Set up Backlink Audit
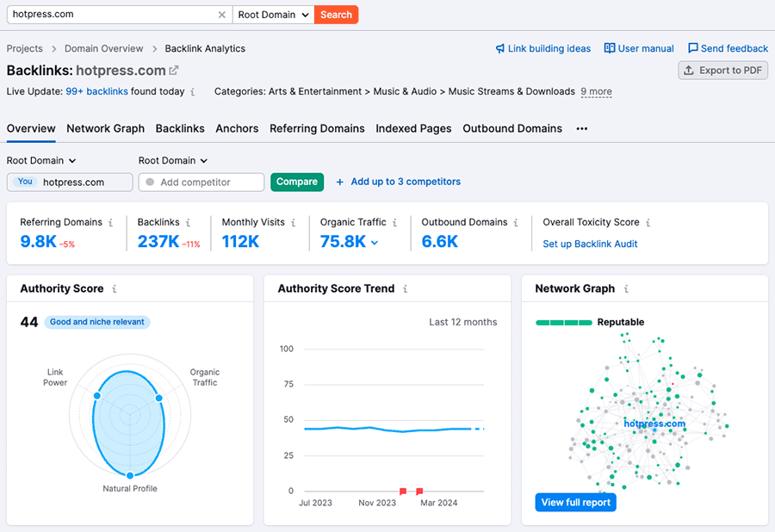This screenshot has width=775, height=532. 590,244
